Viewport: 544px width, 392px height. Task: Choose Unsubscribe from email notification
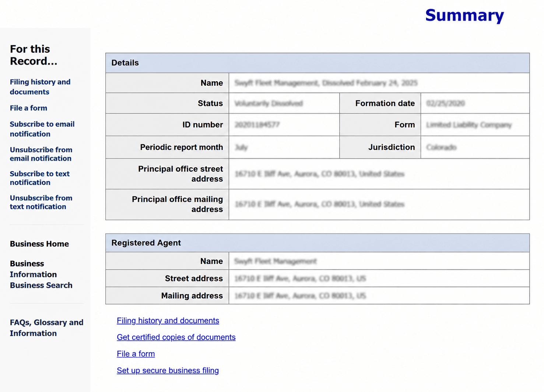[41, 154]
